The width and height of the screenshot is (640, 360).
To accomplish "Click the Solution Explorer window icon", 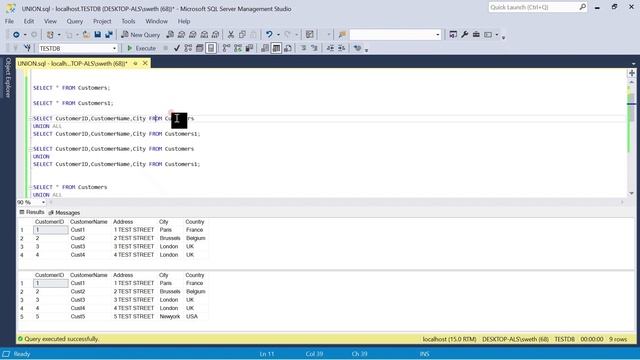I will coord(453,35).
